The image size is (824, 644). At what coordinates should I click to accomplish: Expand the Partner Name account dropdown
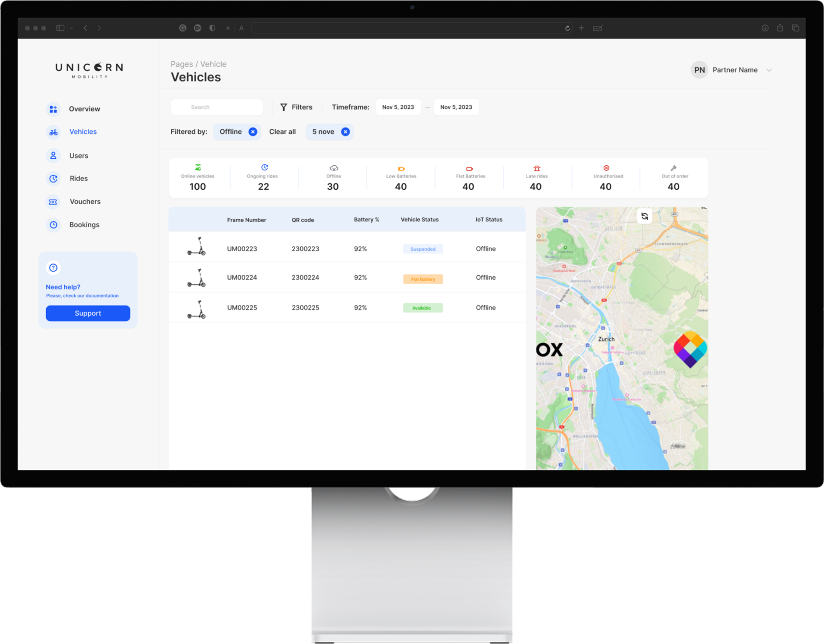(x=769, y=70)
